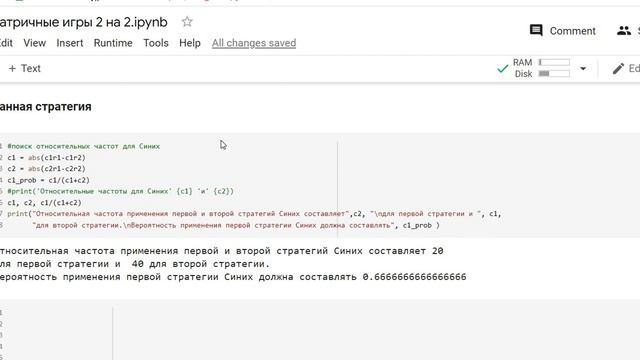Viewport: 640px width, 360px height.
Task: Click the Share people icon
Action: pyautogui.click(x=624, y=31)
